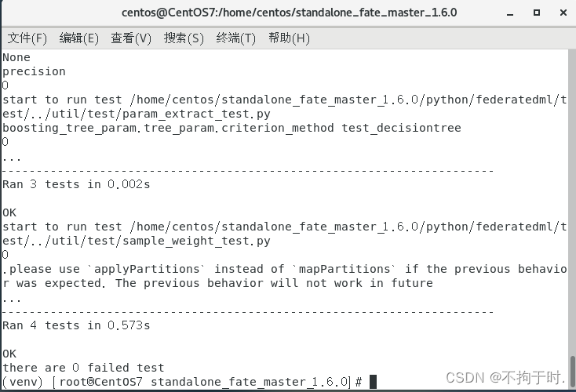Screen dimensions: 576x392
Task: Click the window title bar text
Action: click(289, 13)
